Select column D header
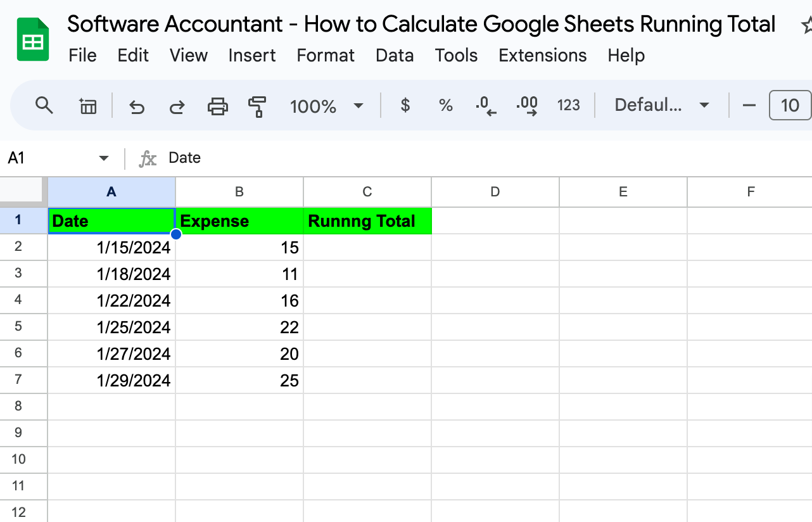812x522 pixels. 495,192
